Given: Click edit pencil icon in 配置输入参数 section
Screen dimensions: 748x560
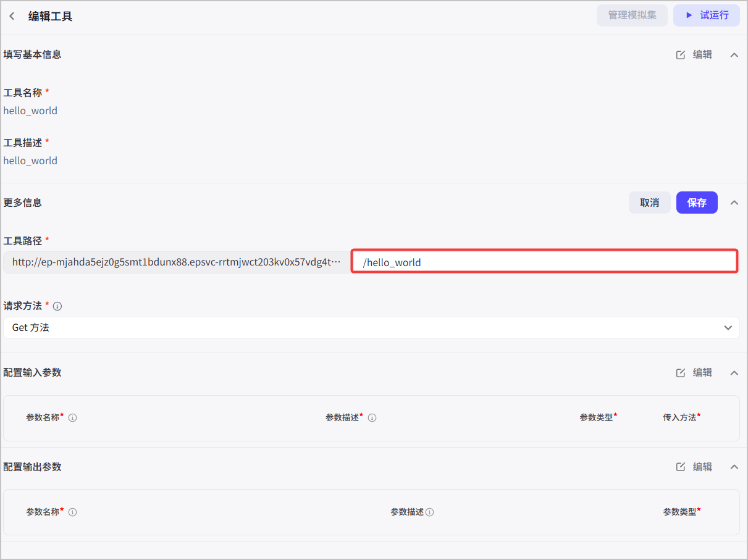Looking at the screenshot, I should pos(681,373).
